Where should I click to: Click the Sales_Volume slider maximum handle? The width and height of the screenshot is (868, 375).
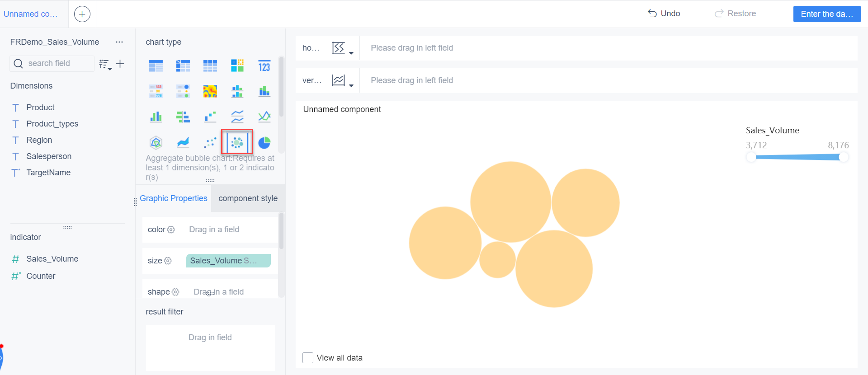[x=844, y=157]
